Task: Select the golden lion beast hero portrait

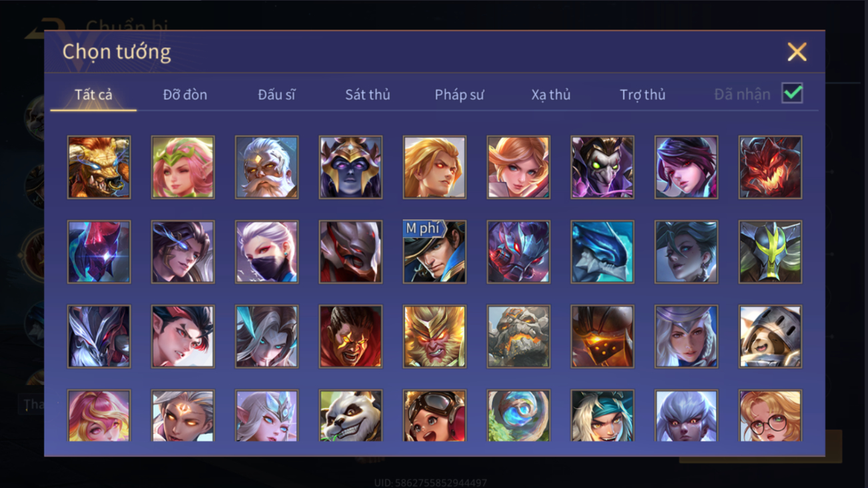Action: click(x=99, y=168)
